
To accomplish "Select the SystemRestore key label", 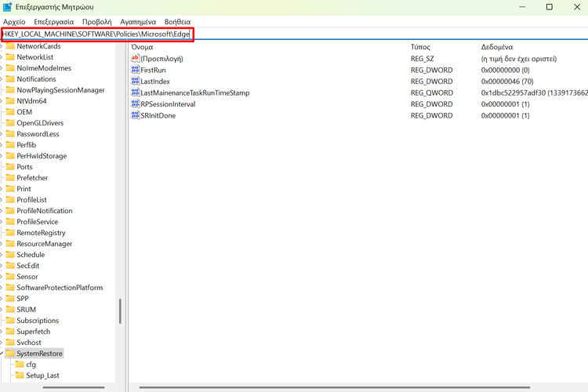I will click(x=39, y=354).
